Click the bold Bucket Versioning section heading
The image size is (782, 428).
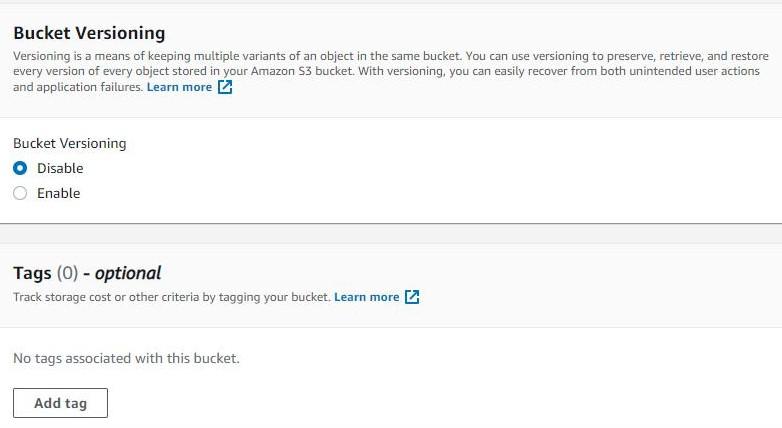coord(89,33)
